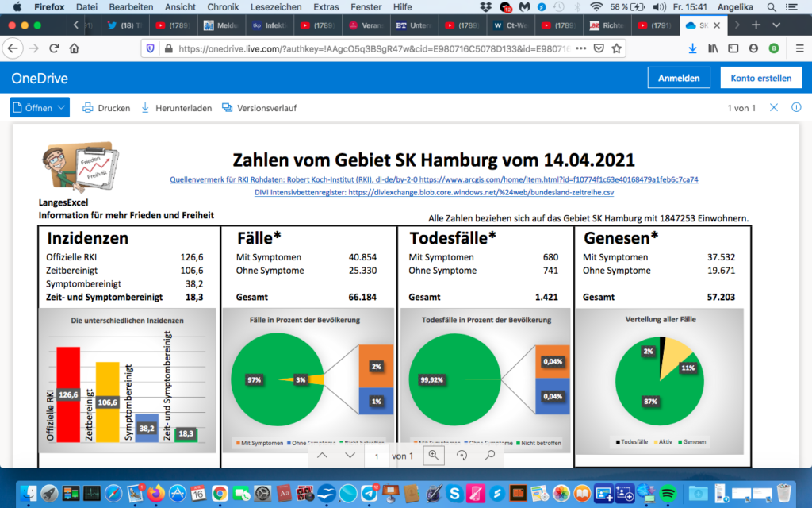Click the zoom-in magnifier in PDF toolbar
812x508 pixels.
(434, 456)
